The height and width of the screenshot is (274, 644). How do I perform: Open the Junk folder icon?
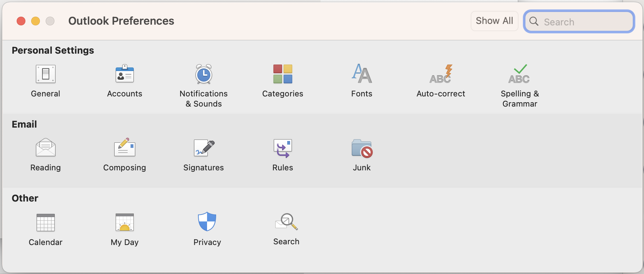[362, 148]
